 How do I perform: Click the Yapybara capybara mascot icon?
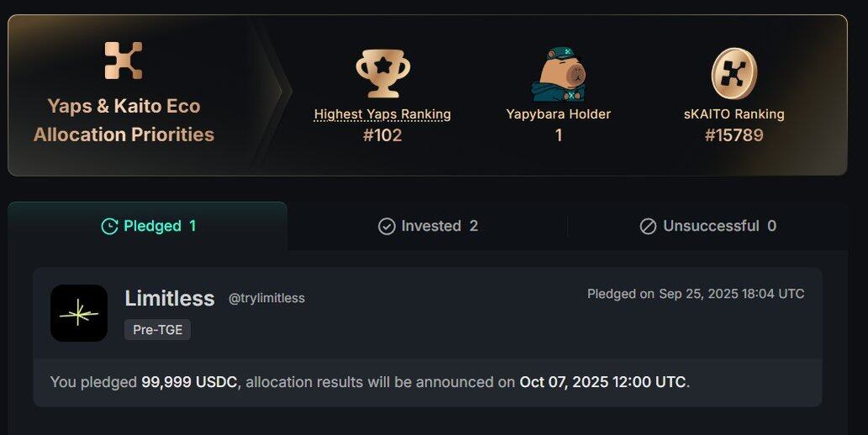coord(558,74)
